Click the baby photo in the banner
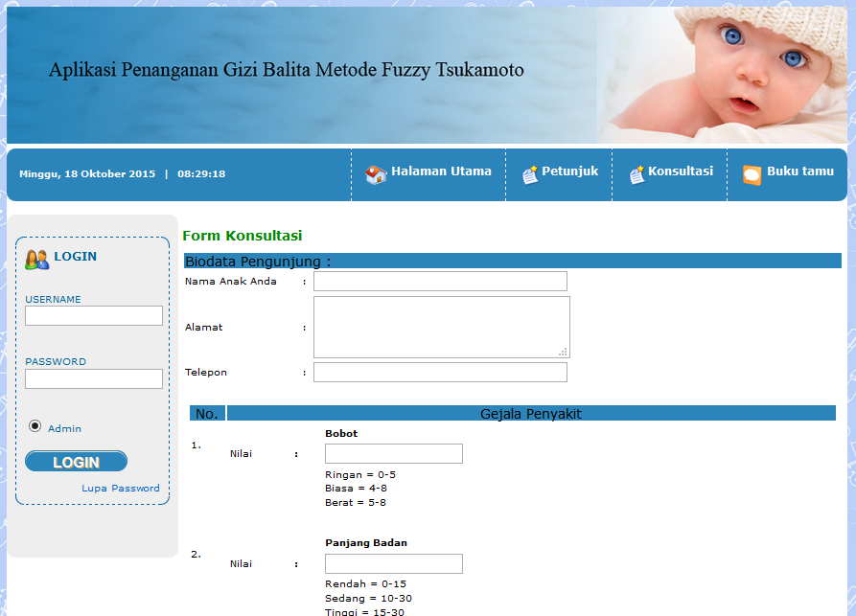Image resolution: width=856 pixels, height=616 pixels. click(x=722, y=76)
